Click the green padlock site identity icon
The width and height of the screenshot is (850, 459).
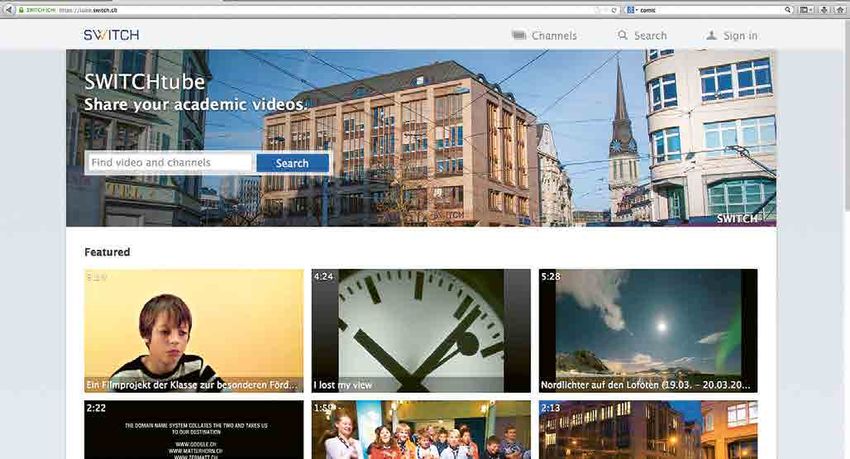21,10
